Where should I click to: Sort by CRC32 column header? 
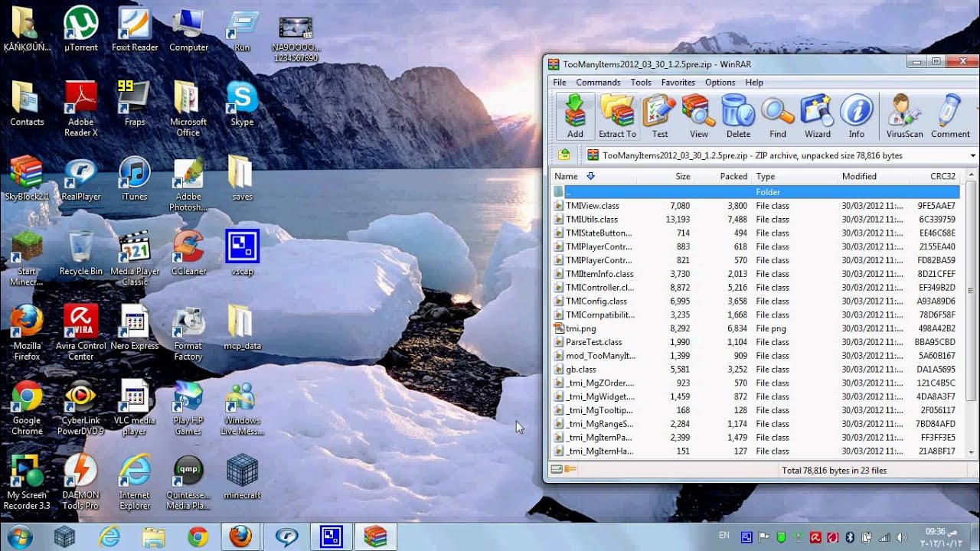(933, 176)
